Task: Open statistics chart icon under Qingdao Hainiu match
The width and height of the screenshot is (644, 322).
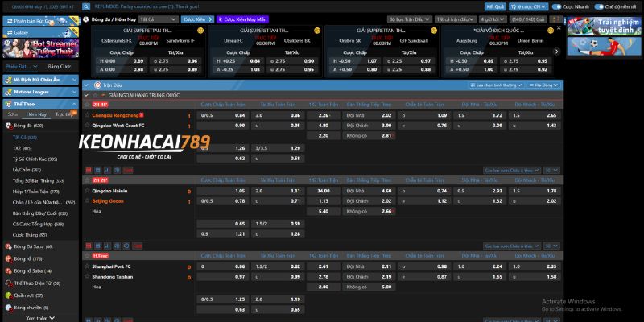Action: click(108, 246)
